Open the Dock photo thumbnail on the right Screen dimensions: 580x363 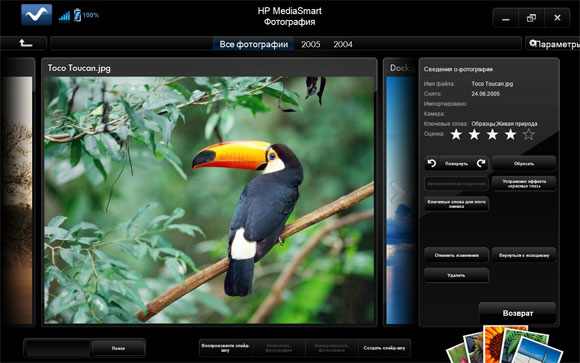coord(400,192)
